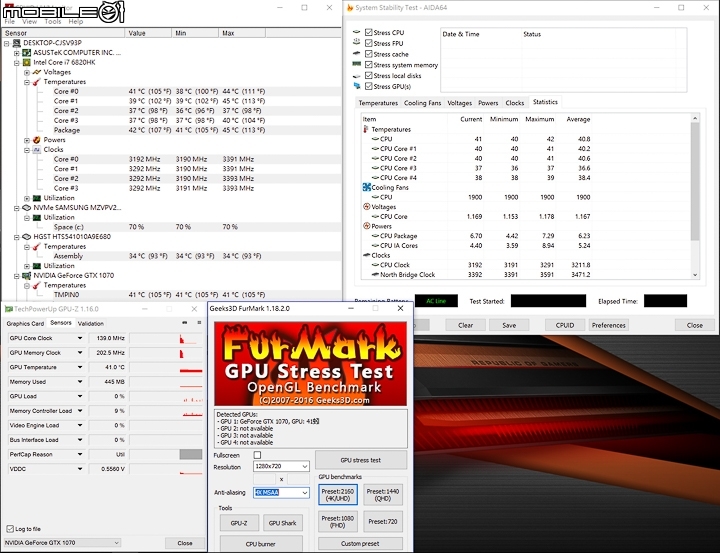Screen dimensions: 720x553
Task: Click the Voltages group icon in AIDA64 statistics
Action: [x=366, y=207]
